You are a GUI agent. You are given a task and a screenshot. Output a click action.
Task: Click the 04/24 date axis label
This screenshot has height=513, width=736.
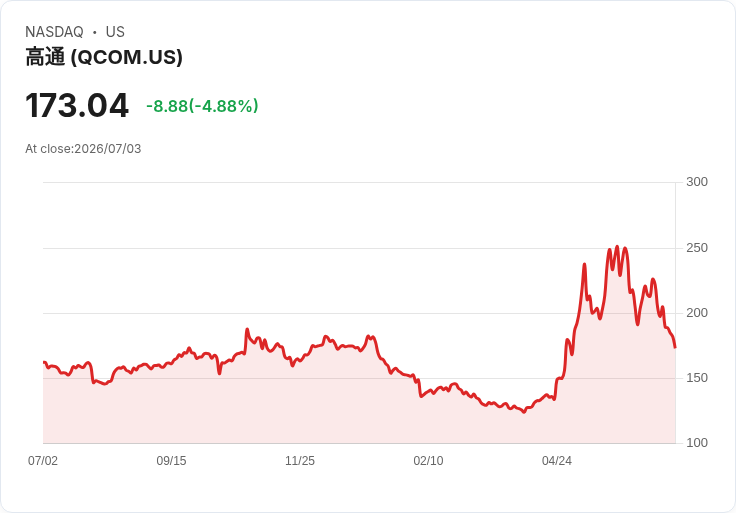(557, 460)
